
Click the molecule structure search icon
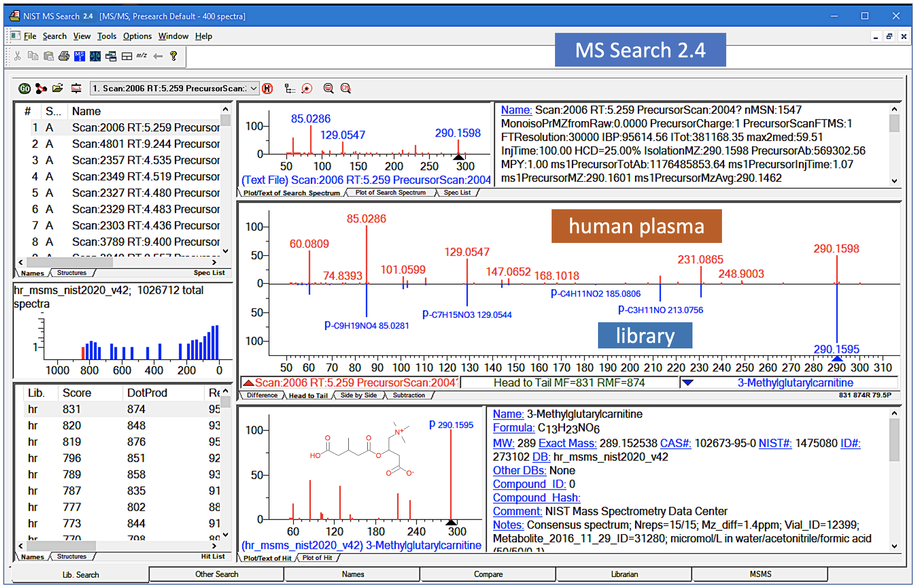41,88
